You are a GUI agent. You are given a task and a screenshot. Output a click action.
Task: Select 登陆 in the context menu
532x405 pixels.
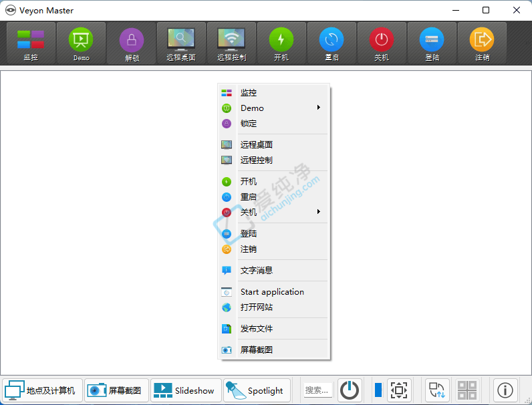(274, 234)
